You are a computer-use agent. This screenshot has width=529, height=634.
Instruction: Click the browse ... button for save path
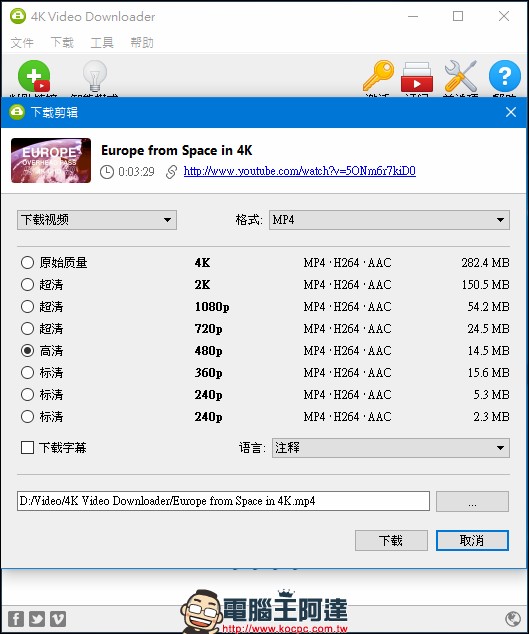472,502
